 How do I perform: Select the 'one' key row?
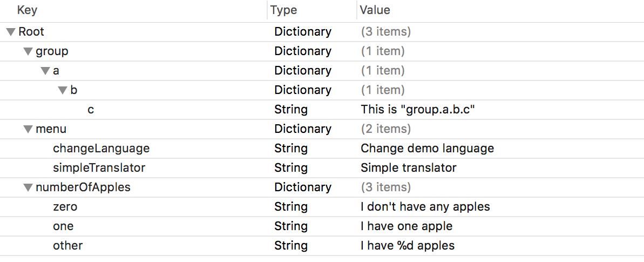coord(63,226)
